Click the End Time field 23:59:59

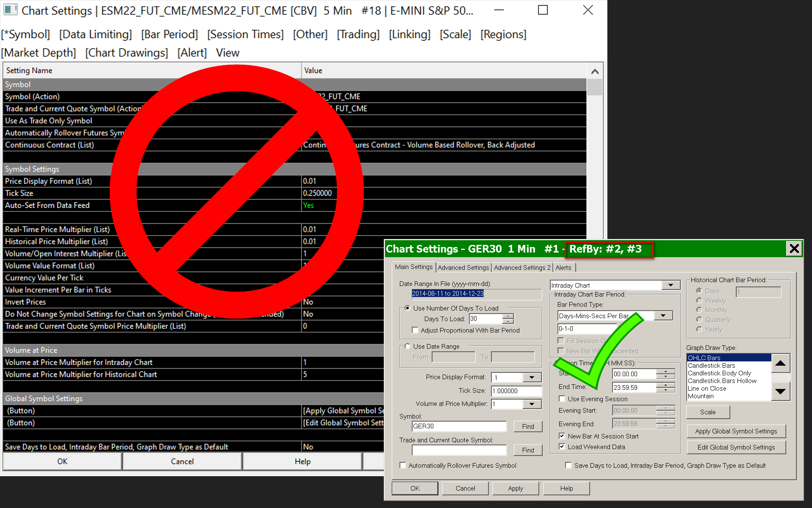coord(634,387)
